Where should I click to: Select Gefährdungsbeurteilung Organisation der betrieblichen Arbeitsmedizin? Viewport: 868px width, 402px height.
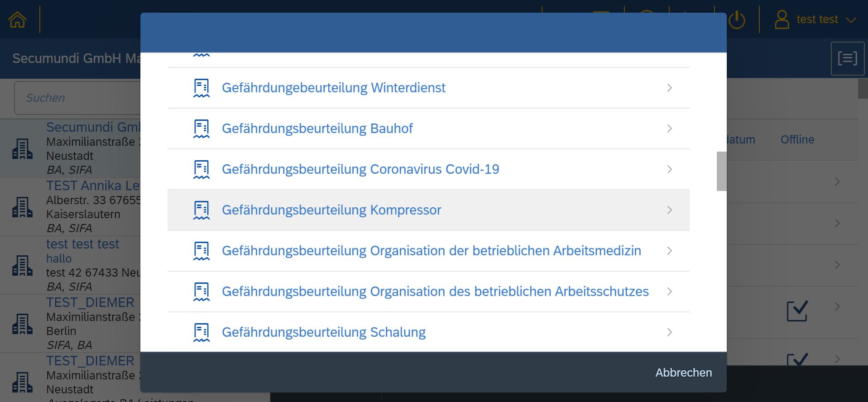coord(431,251)
